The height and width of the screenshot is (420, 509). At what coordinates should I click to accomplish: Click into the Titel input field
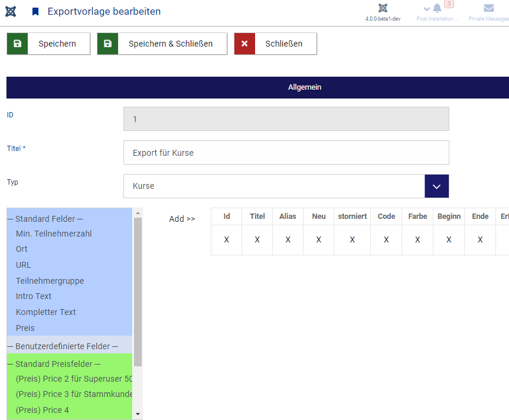click(x=286, y=153)
